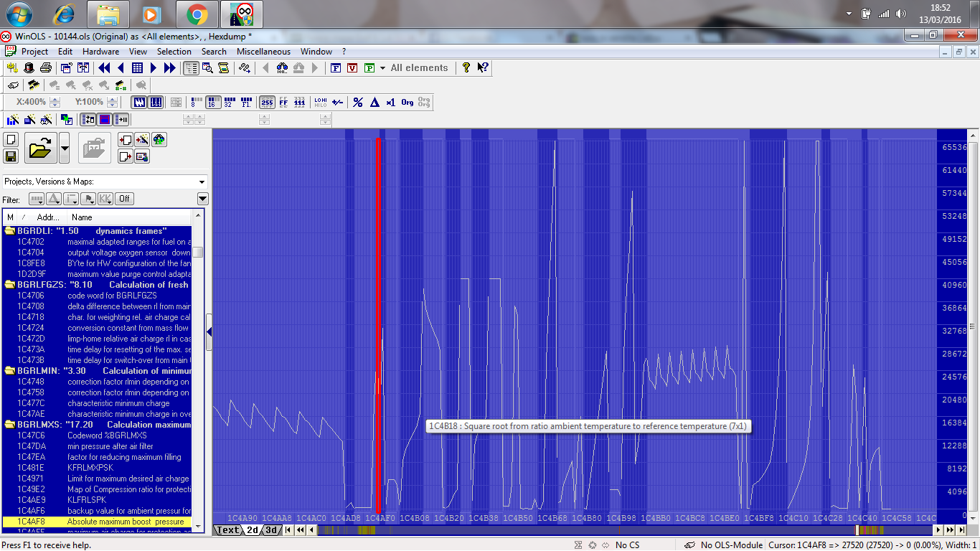
Task: Switch to the 3d tab
Action: coord(271,530)
